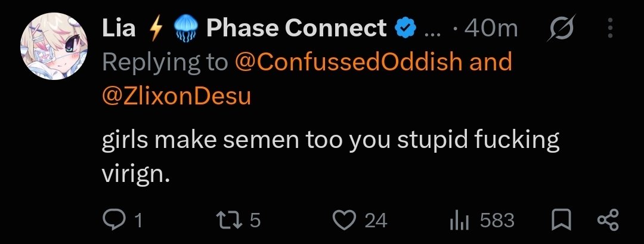The width and height of the screenshot is (644, 244).
Task: Bookmark this tweet
Action: click(561, 221)
